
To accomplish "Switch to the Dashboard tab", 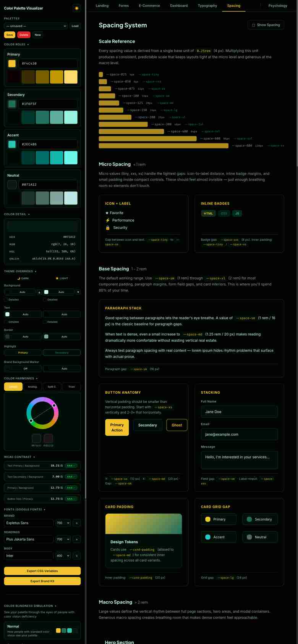I will (x=179, y=6).
